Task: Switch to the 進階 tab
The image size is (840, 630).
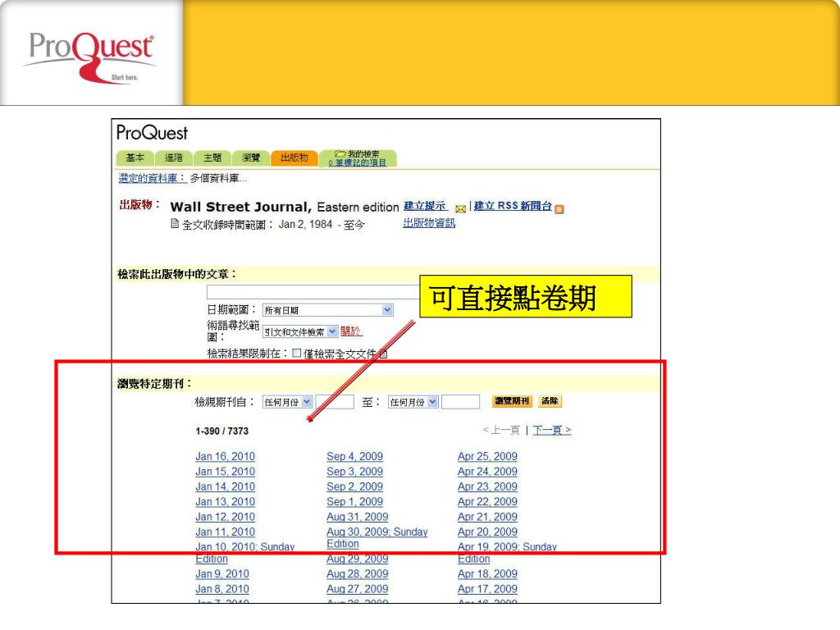Action: tap(174, 157)
